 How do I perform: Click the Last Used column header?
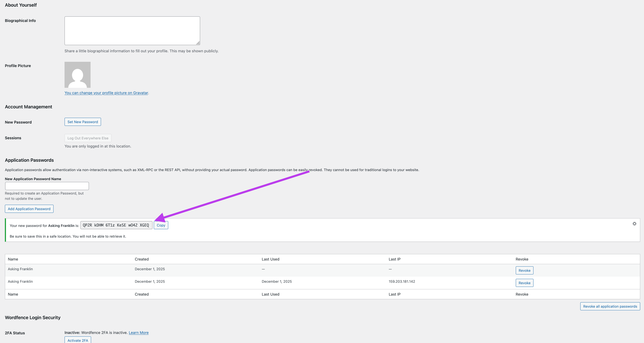point(270,259)
